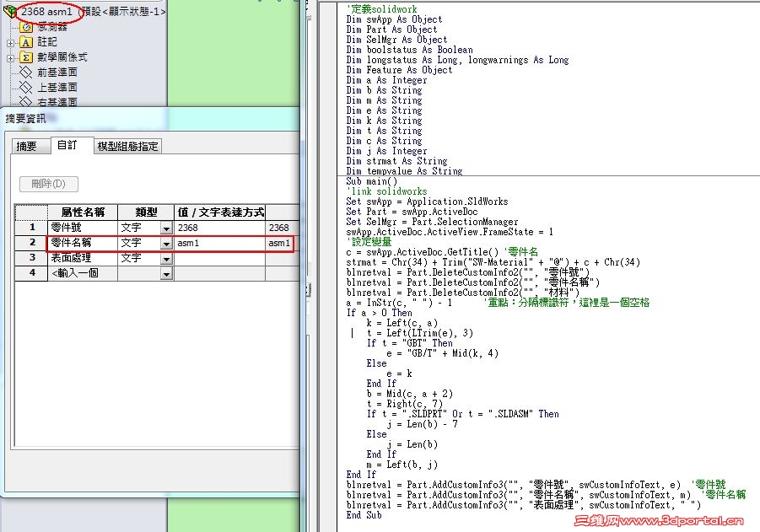This screenshot has height=532, width=760.
Task: Click 'Set swApp = Application.SldWorks' line
Action: (427, 202)
